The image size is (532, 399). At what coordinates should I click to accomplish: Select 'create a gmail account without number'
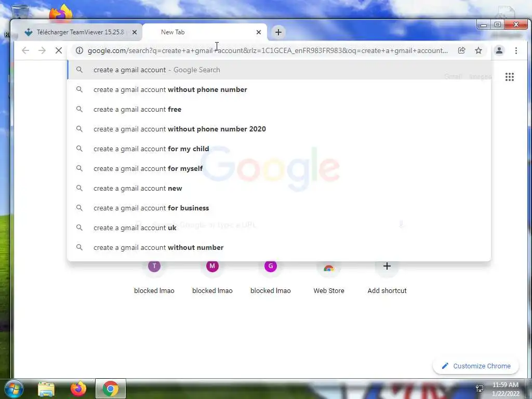[x=279, y=247]
